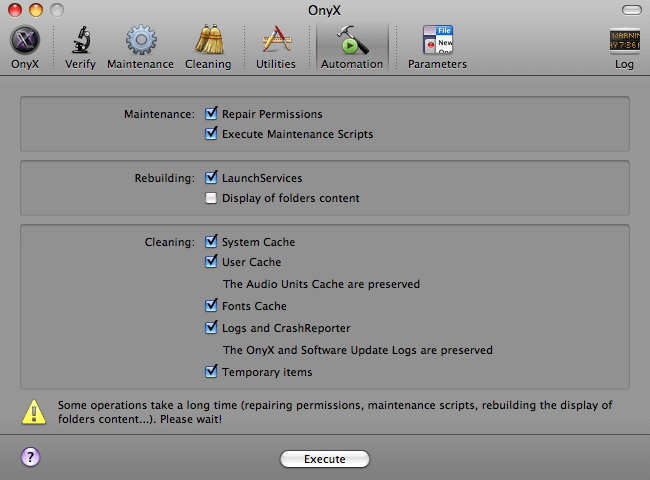Click the Execute button
This screenshot has width=650, height=480.
pos(325,459)
